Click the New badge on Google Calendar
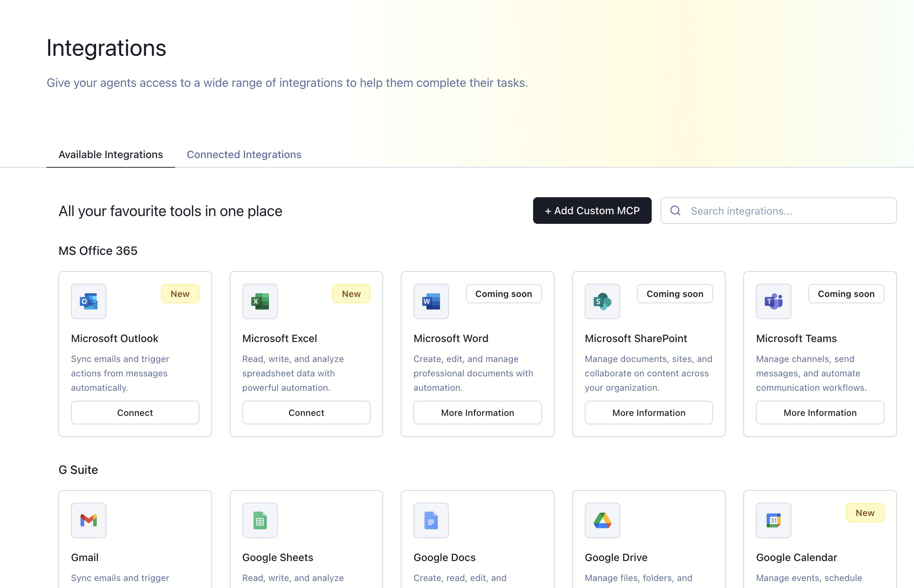This screenshot has width=914, height=588. pyautogui.click(x=865, y=512)
